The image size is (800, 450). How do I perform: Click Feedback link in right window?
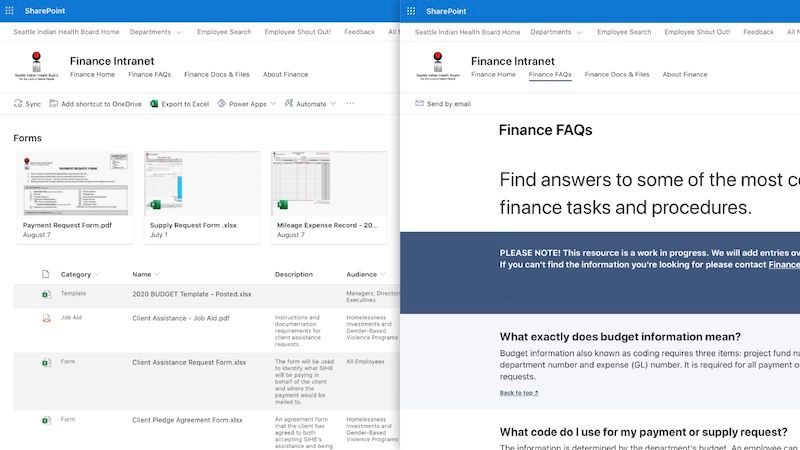tap(759, 32)
